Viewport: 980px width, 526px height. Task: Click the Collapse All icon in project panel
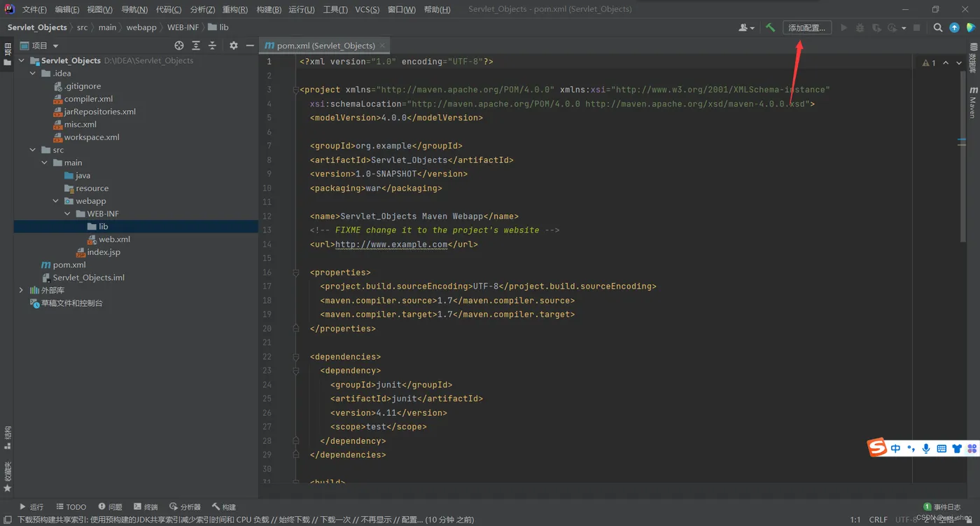point(212,46)
